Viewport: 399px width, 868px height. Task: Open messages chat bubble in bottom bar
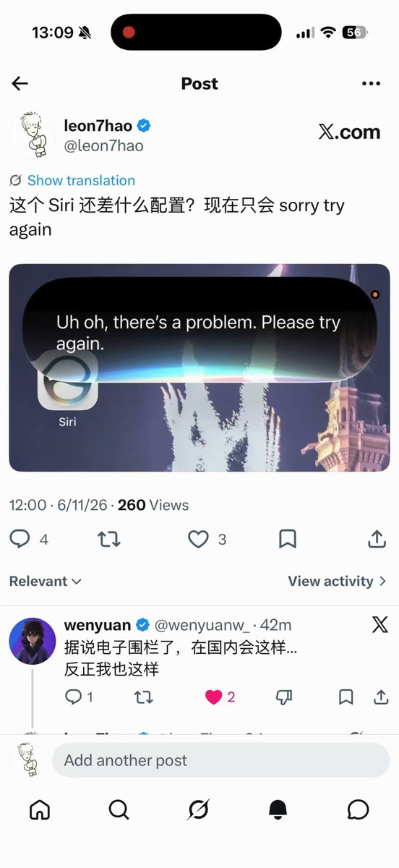pyautogui.click(x=358, y=809)
